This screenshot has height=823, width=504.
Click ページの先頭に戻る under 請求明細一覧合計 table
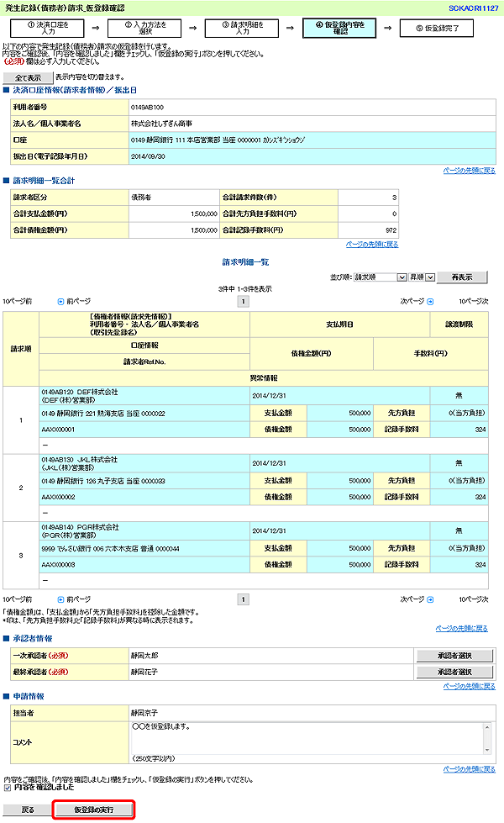point(372,245)
